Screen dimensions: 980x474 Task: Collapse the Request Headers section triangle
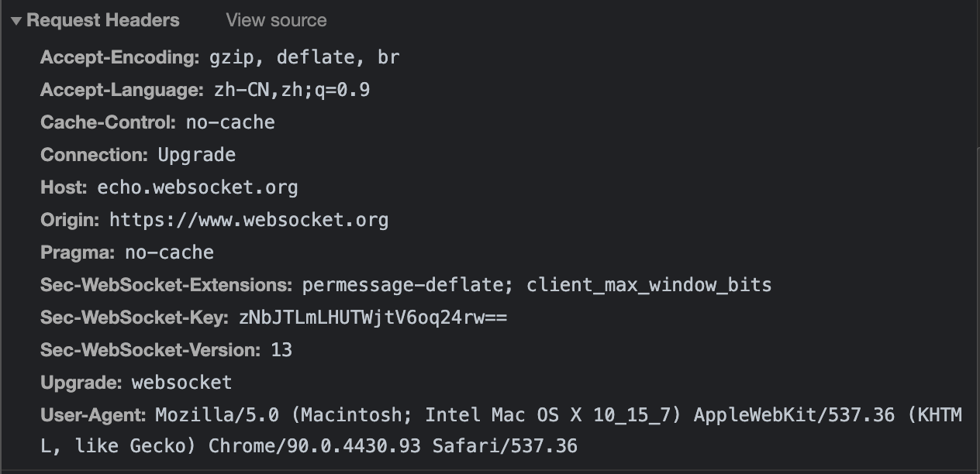(16, 21)
